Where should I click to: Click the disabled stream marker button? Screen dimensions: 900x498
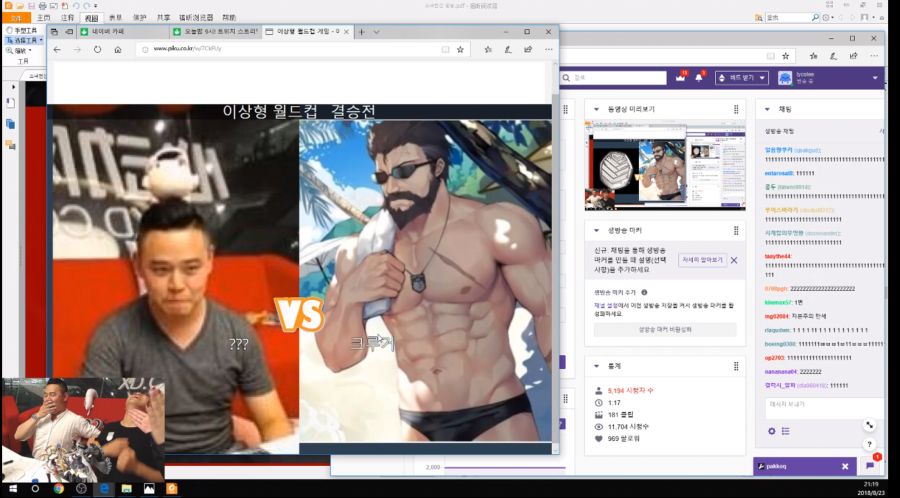point(665,330)
